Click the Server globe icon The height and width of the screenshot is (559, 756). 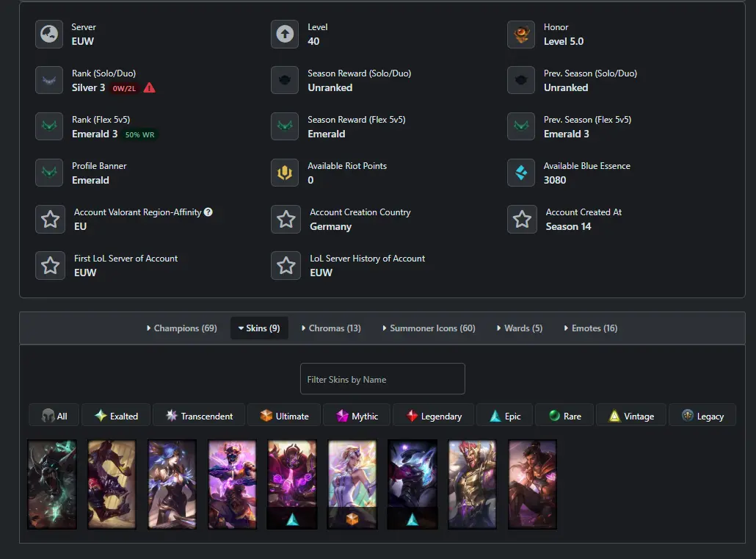49,35
